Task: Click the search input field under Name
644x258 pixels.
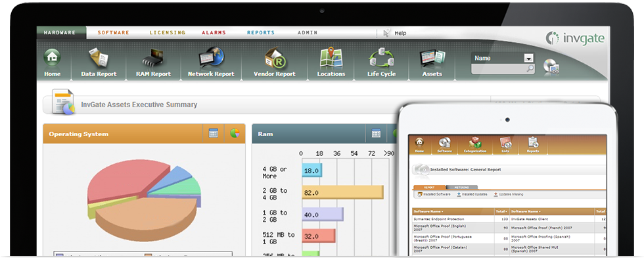Action: pos(498,68)
